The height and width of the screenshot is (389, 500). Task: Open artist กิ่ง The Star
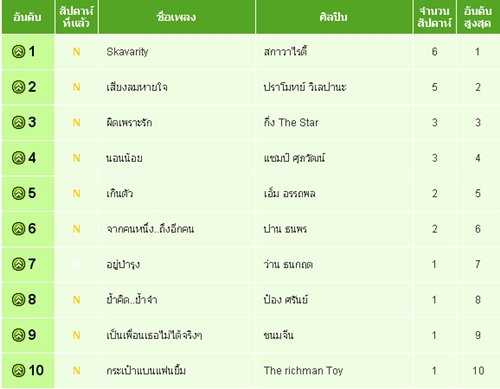pos(291,122)
